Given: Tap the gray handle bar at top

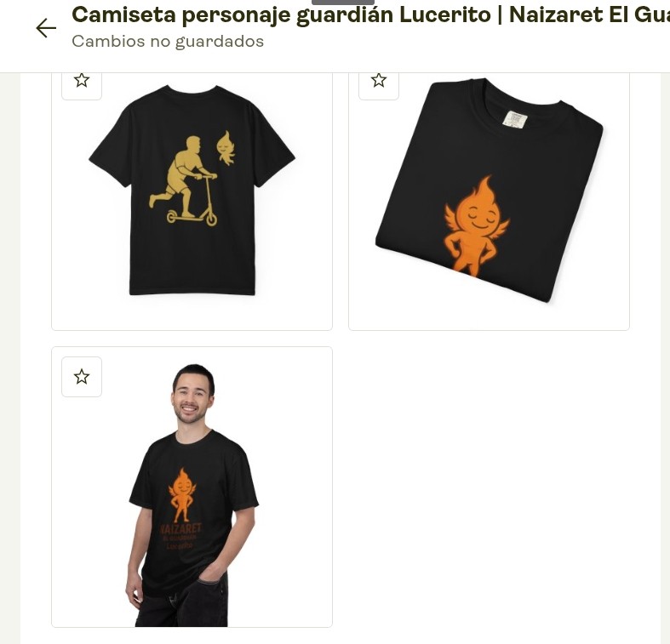Looking at the screenshot, I should pos(343,3).
